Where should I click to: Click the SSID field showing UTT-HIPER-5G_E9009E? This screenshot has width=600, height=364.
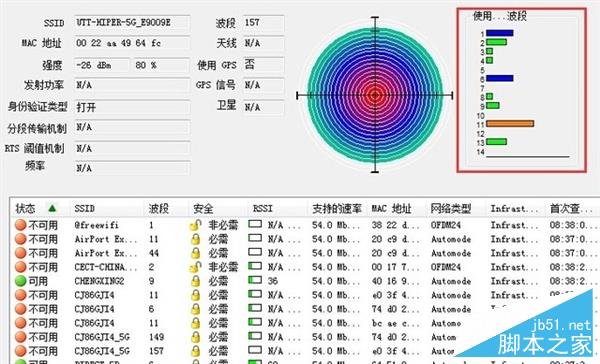(x=132, y=23)
